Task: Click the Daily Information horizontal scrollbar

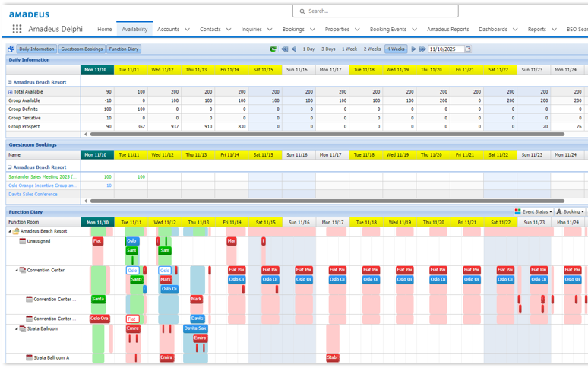Action: pyautogui.click(x=327, y=134)
